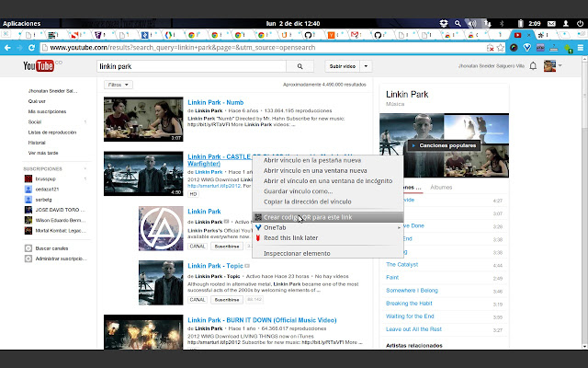Choose Crear codigo QR para este link

[328, 217]
